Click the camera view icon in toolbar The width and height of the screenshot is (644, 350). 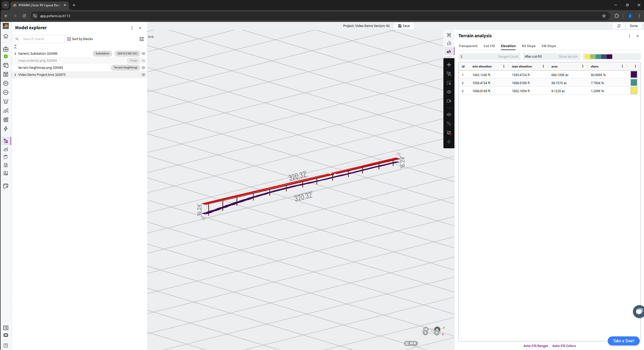[449, 101]
